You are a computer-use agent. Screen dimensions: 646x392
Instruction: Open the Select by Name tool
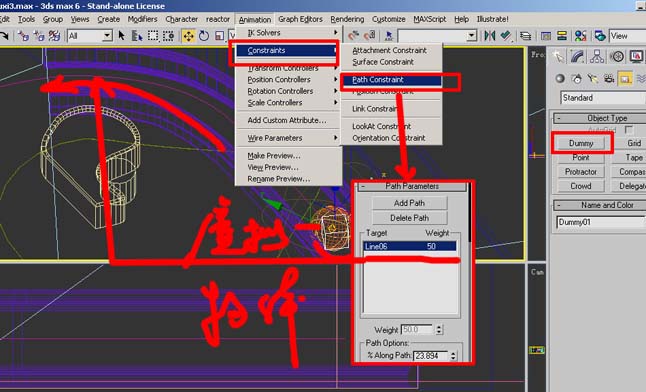(137, 36)
